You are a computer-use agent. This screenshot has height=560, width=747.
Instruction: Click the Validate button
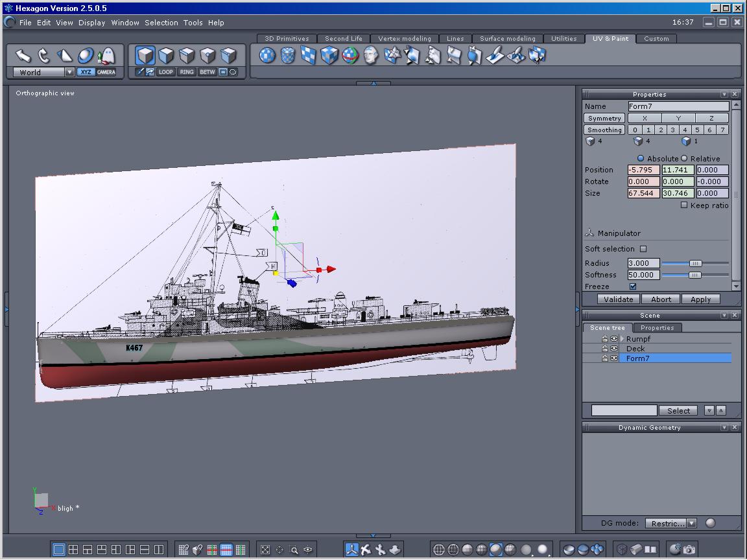click(619, 299)
